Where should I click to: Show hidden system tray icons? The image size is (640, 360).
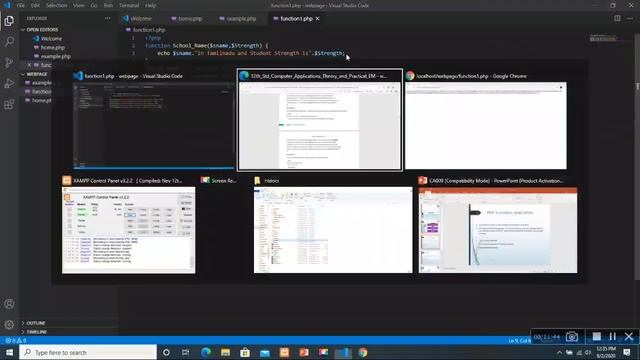pyautogui.click(x=559, y=352)
